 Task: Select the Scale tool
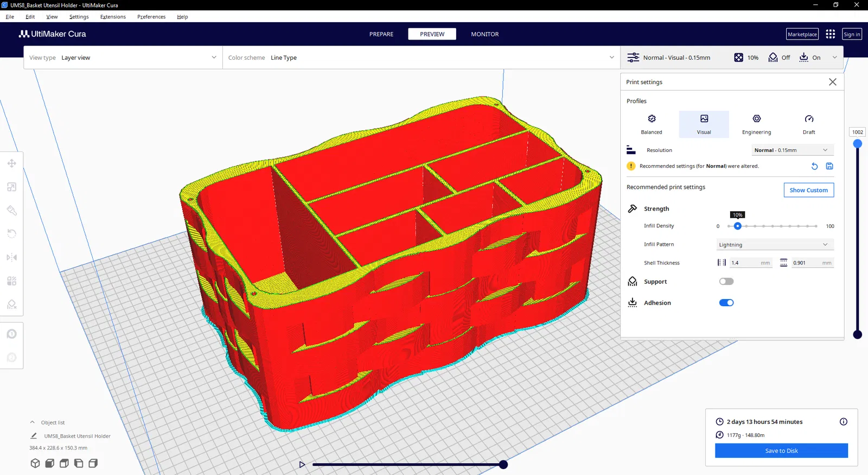point(11,187)
